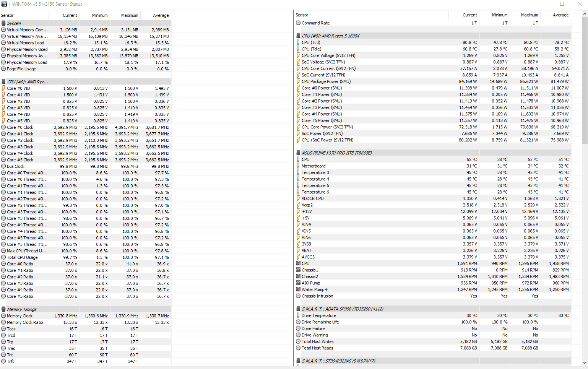Click the fan icon beside Water Pump+
This screenshot has width=588, height=369.
298,289
